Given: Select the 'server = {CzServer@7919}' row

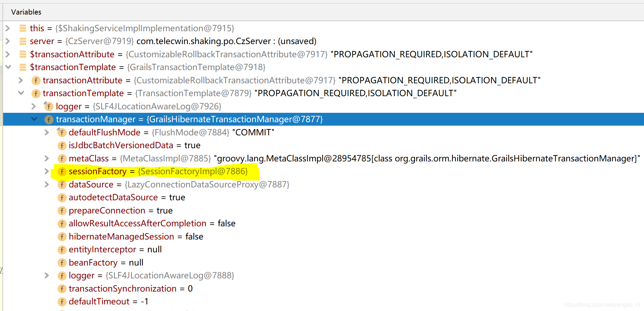Looking at the screenshot, I should (x=173, y=41).
